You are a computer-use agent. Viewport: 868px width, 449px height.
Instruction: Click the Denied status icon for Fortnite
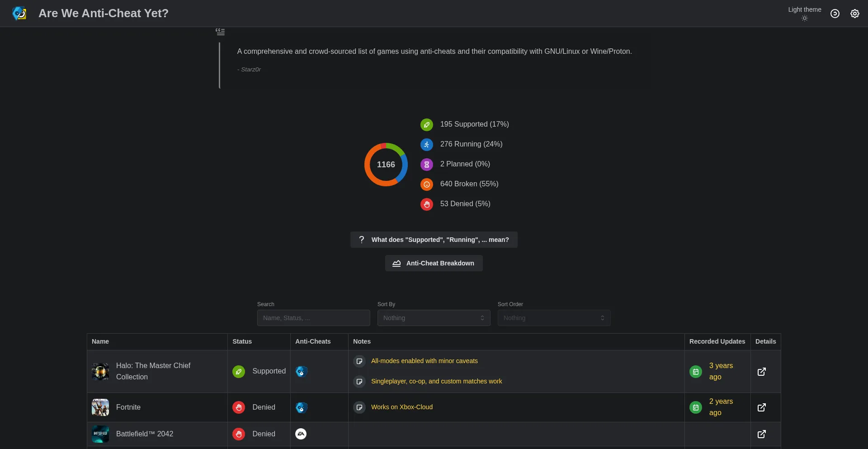tap(239, 407)
